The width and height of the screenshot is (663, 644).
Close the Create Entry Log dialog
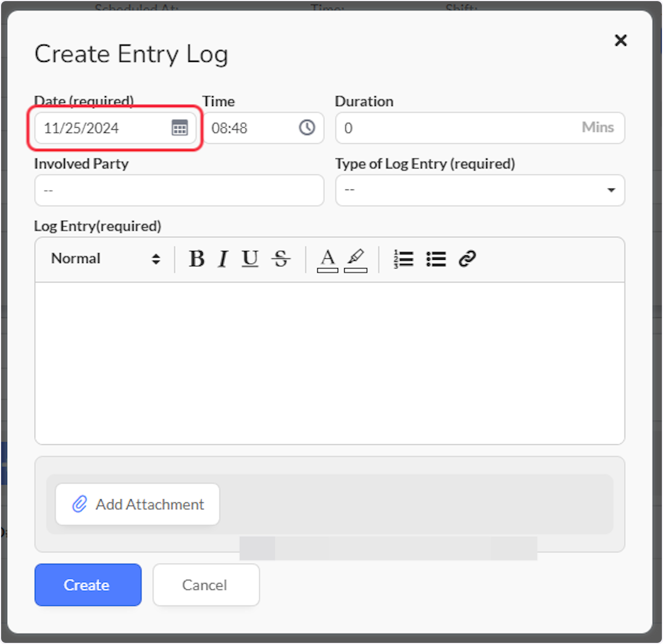(x=620, y=40)
